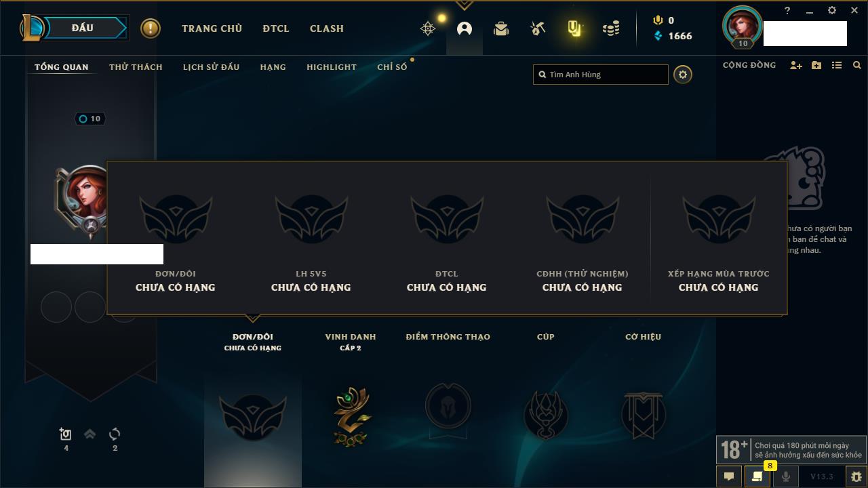Screen dimensions: 868x488
Task: Click the ĐẤU play button
Action: (82, 28)
